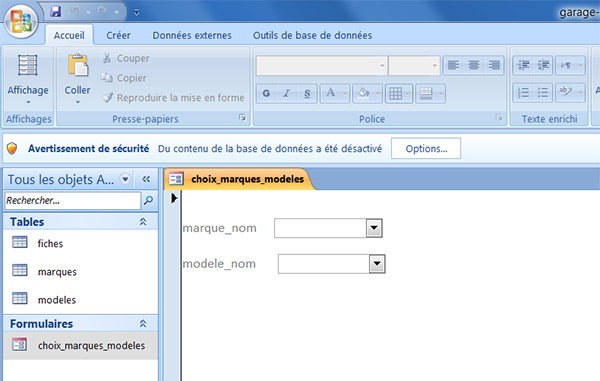Click the alternate row color icon

[426, 93]
